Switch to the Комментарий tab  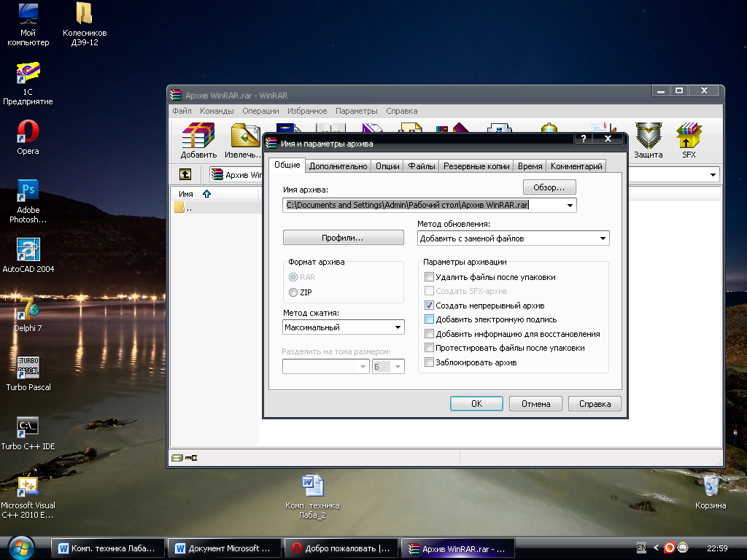point(576,166)
